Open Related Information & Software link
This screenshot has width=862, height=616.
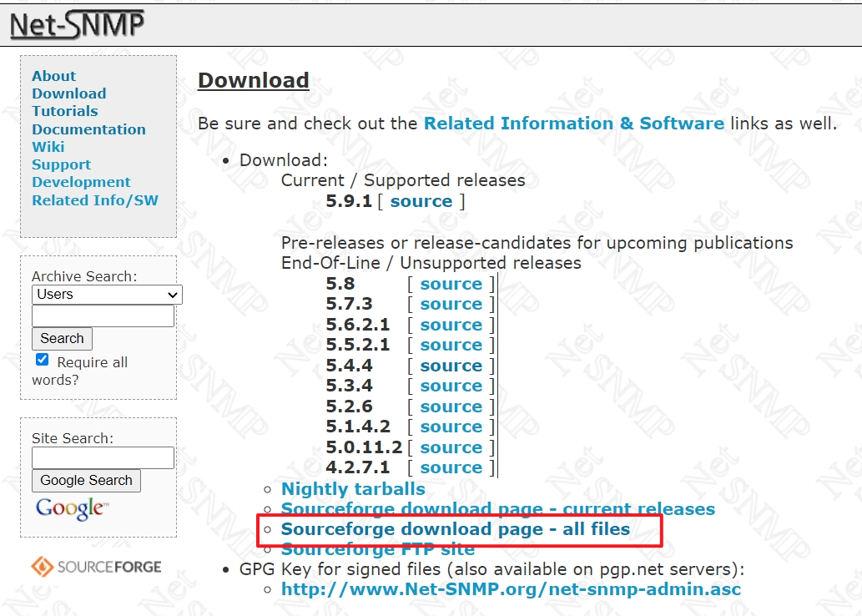574,124
